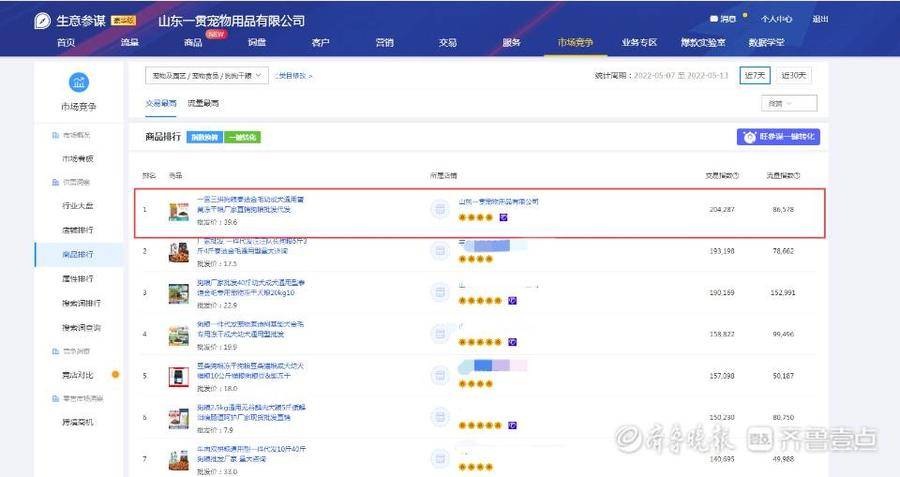Select 市场看板 in sidebar
Screen dimensions: 900x477
click(x=78, y=158)
